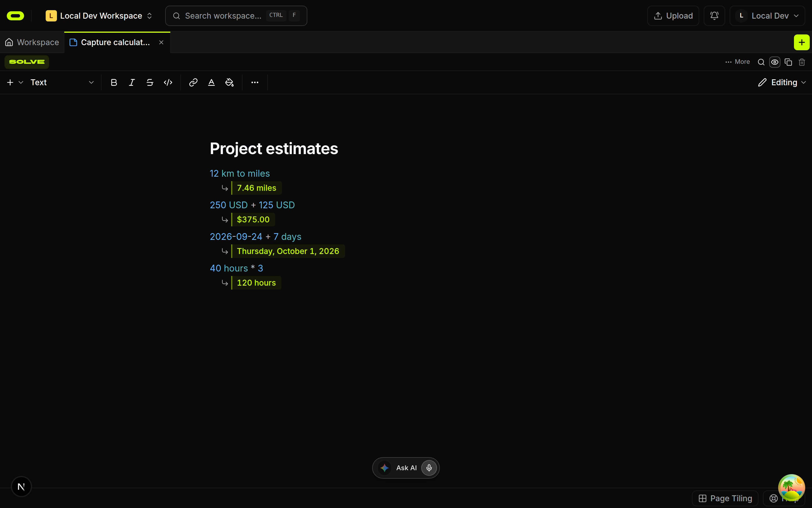Viewport: 812px width, 508px height.
Task: Open the text color tool
Action: pyautogui.click(x=211, y=82)
